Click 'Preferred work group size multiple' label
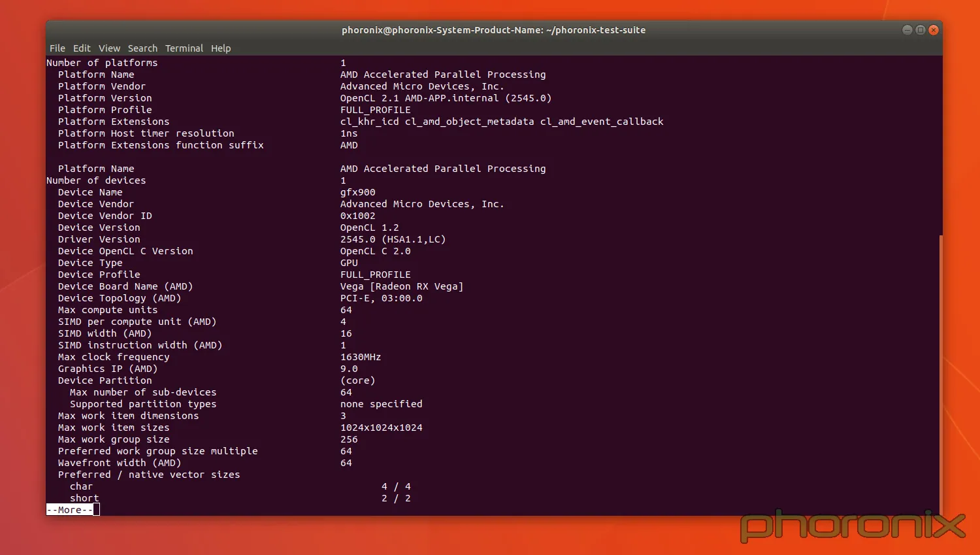Screen dimensions: 980x555 [x=157, y=451]
